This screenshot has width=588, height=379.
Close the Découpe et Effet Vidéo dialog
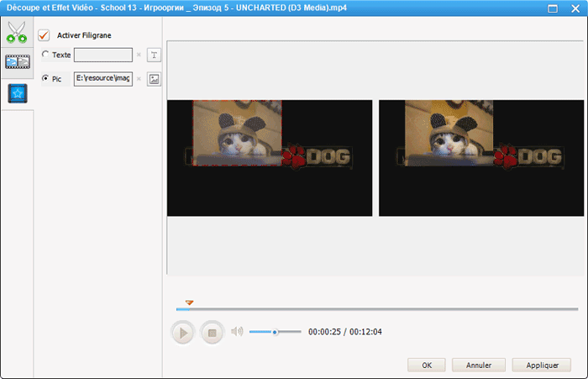[x=575, y=8]
